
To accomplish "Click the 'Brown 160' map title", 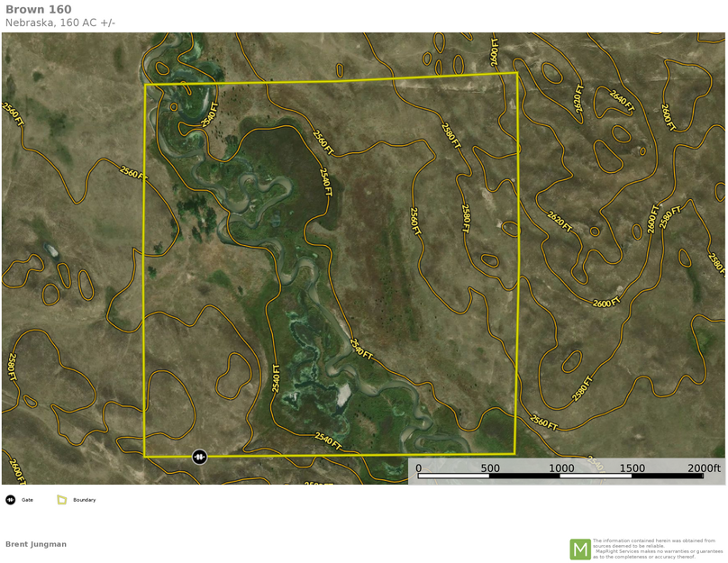I will (x=39, y=10).
